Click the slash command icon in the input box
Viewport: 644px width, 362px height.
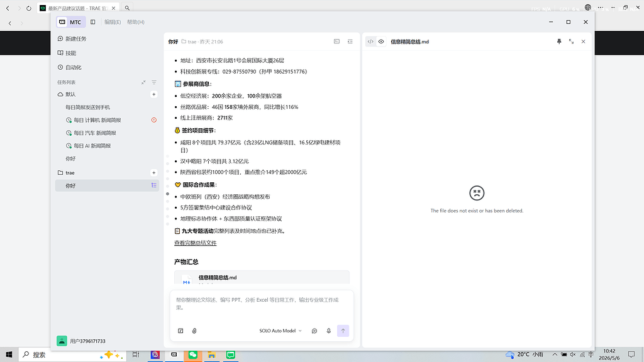tap(180, 331)
